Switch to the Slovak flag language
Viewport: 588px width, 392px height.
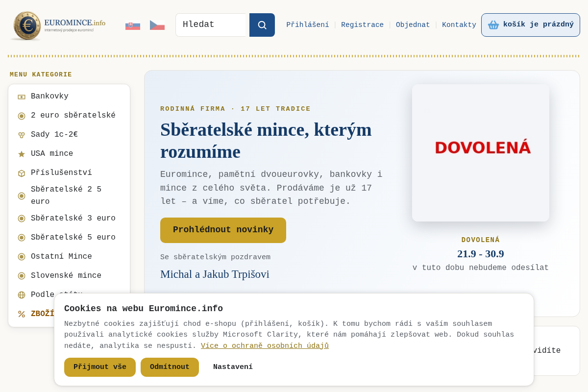[133, 25]
